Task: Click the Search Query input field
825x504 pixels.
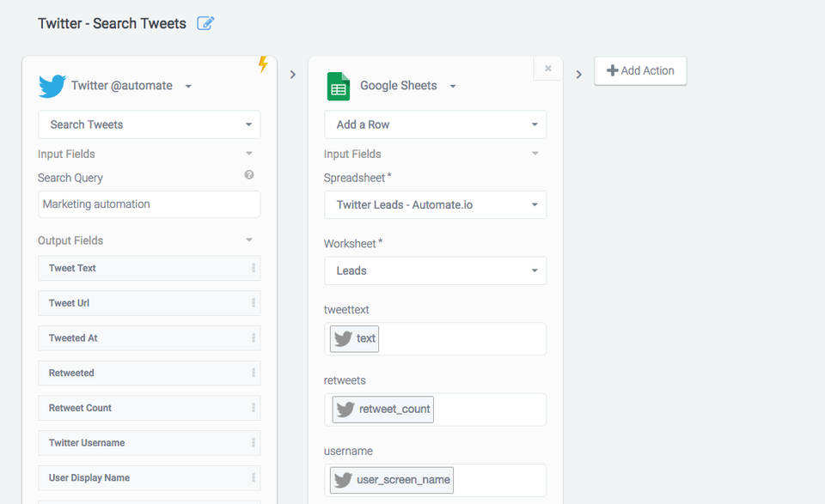Action: tap(150, 204)
